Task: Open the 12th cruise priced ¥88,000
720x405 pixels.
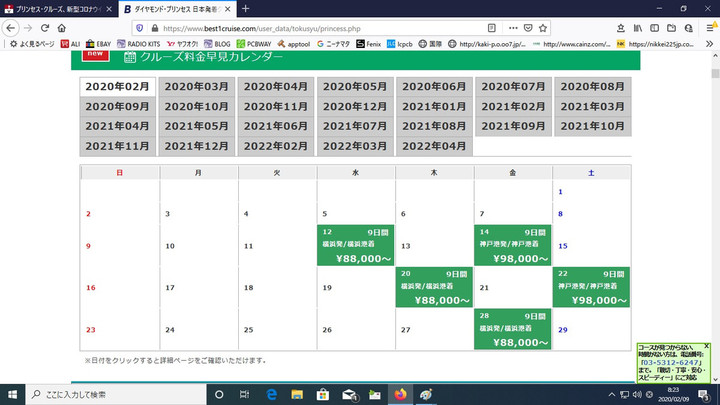Action: pyautogui.click(x=355, y=244)
